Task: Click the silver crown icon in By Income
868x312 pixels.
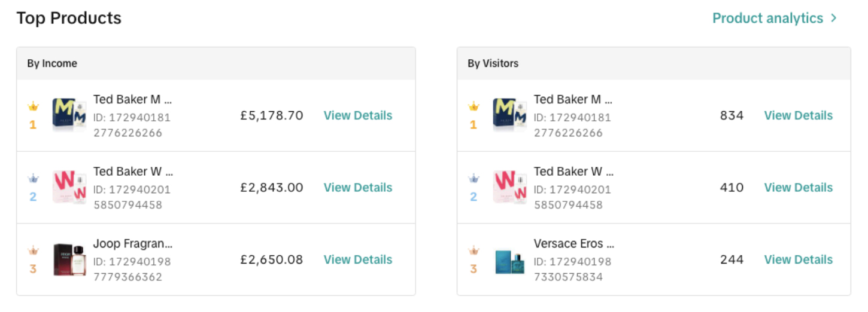Action: (x=33, y=179)
